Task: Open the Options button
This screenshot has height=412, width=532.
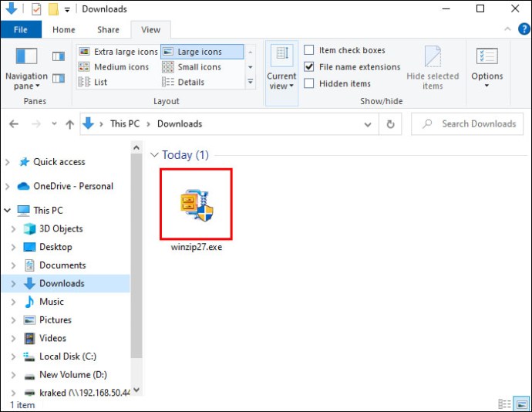Action: [x=487, y=68]
